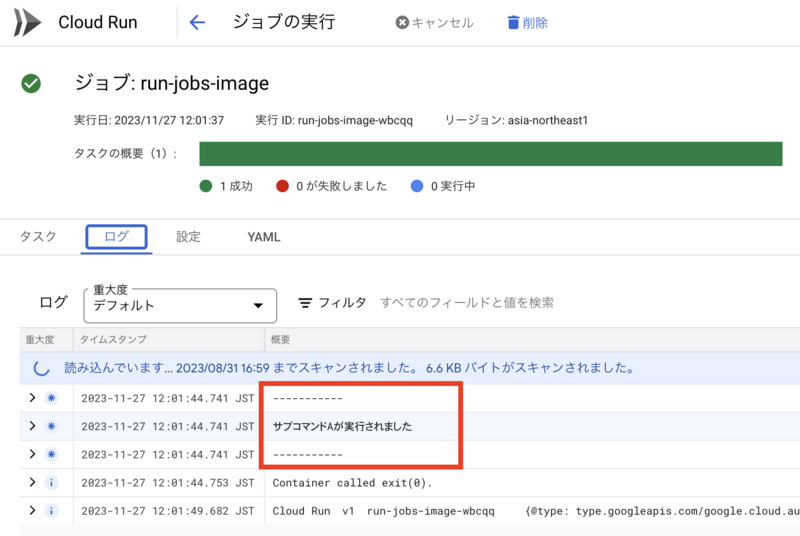Click the 削除 delete trash button
This screenshot has height=536, width=800.
coord(528,22)
